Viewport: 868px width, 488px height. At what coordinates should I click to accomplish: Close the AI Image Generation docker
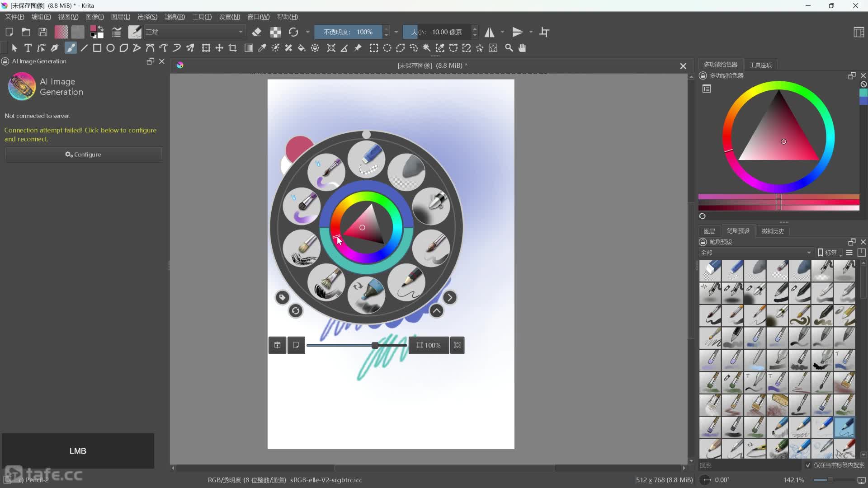click(162, 61)
